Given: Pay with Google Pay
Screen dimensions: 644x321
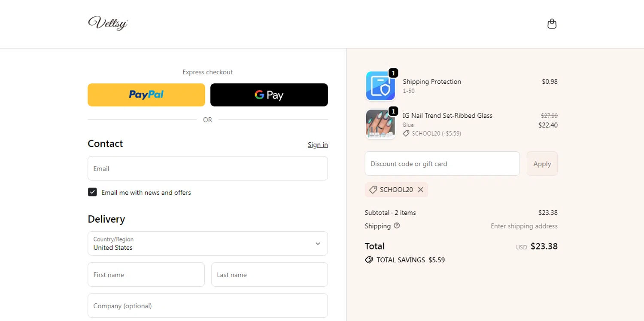Looking at the screenshot, I should (269, 95).
